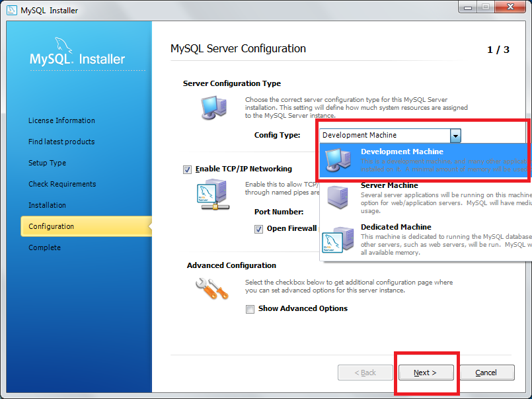This screenshot has height=399, width=532.
Task: Click the MySQL dolphin logo in sidebar
Action: (x=63, y=45)
